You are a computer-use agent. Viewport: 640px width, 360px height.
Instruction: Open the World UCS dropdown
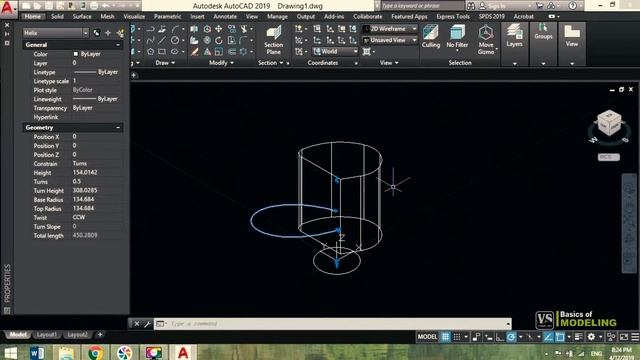[x=336, y=51]
